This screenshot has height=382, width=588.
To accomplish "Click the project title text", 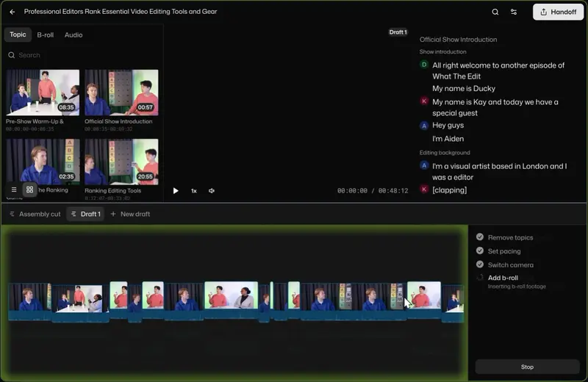I will click(x=121, y=12).
